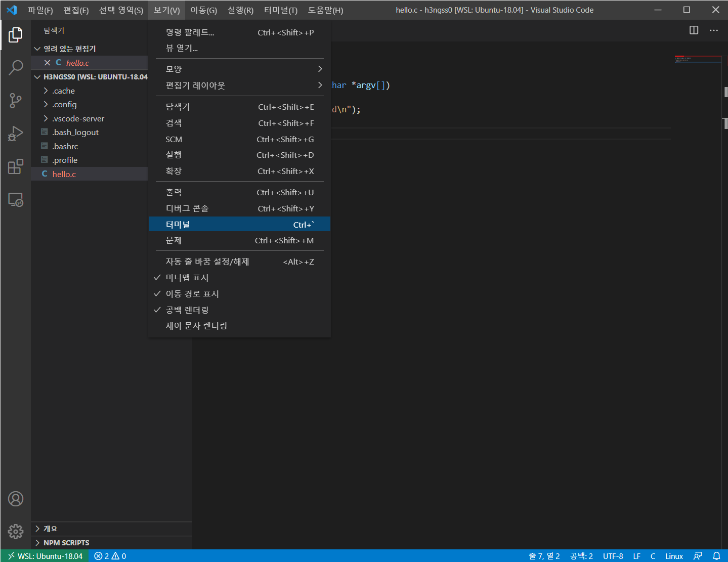Open the Remote Explorer icon
The width and height of the screenshot is (728, 562).
click(x=16, y=200)
